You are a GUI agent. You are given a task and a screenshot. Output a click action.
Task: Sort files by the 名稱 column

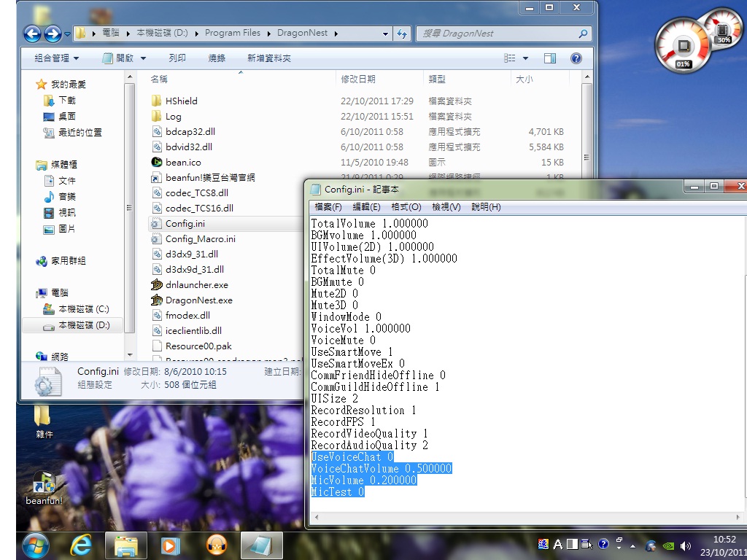[158, 79]
